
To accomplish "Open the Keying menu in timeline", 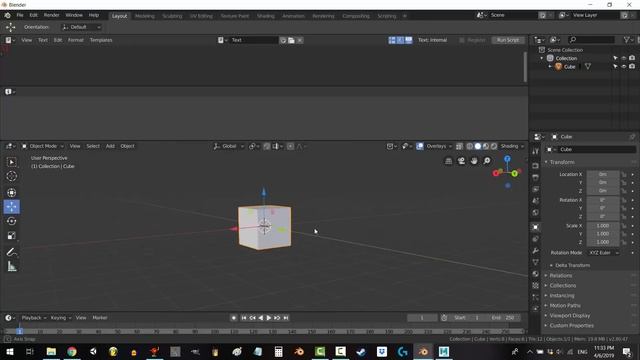I will [60, 318].
